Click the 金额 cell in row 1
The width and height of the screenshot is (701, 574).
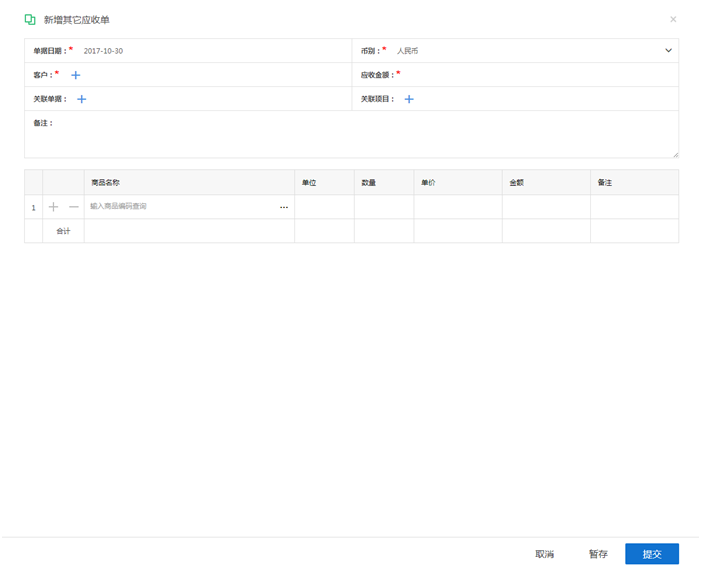(546, 207)
